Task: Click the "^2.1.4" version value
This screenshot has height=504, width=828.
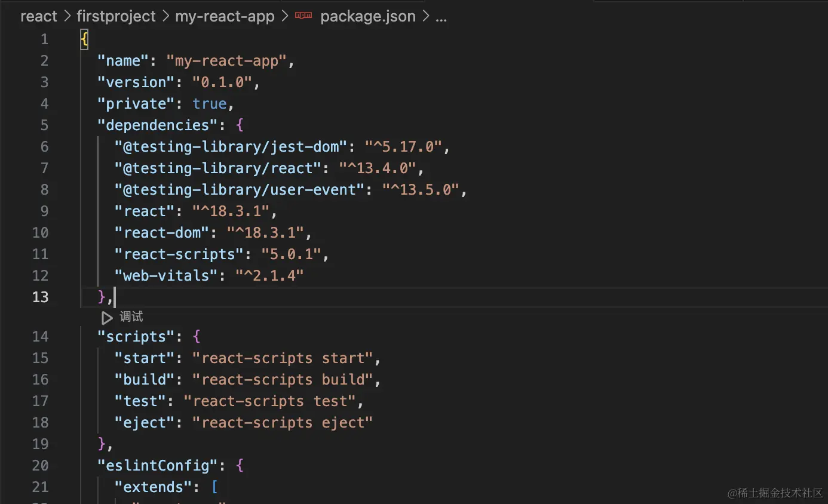Action: point(270,276)
